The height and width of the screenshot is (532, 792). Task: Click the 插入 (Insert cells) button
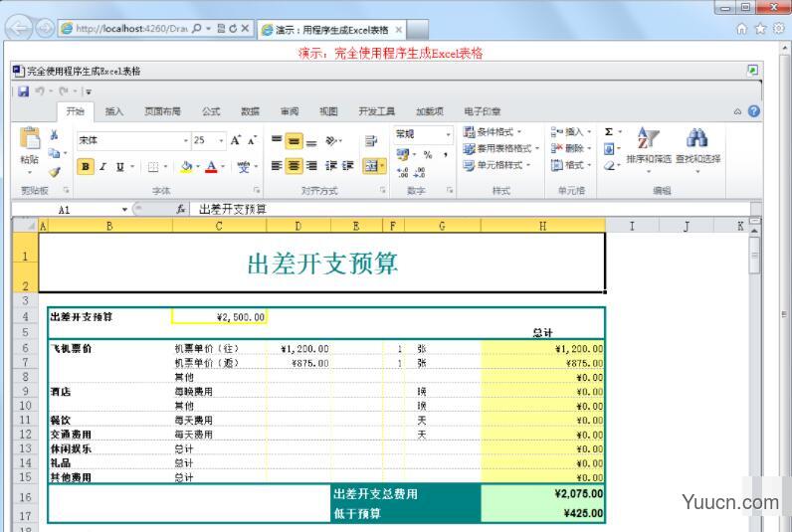[x=570, y=132]
